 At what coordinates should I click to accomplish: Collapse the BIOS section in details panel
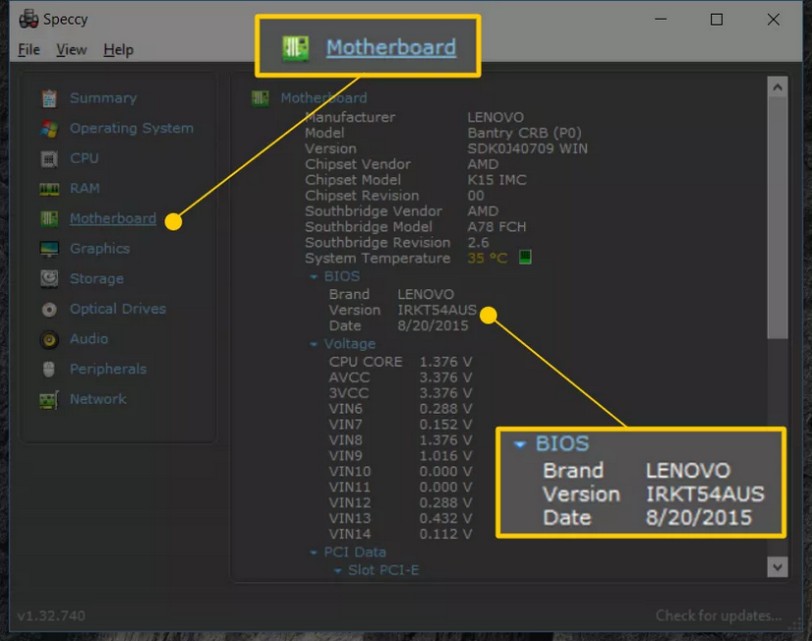pos(313,277)
